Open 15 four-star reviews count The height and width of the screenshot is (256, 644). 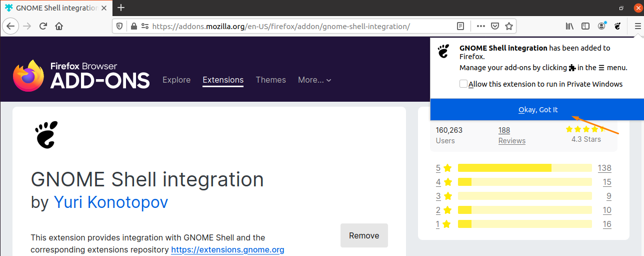[x=607, y=182]
